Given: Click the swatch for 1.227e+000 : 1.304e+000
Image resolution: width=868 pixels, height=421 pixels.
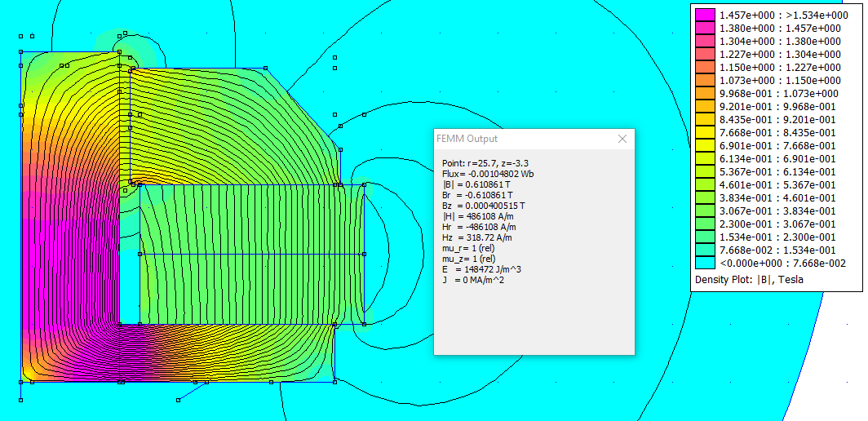Looking at the screenshot, I should (705, 55).
